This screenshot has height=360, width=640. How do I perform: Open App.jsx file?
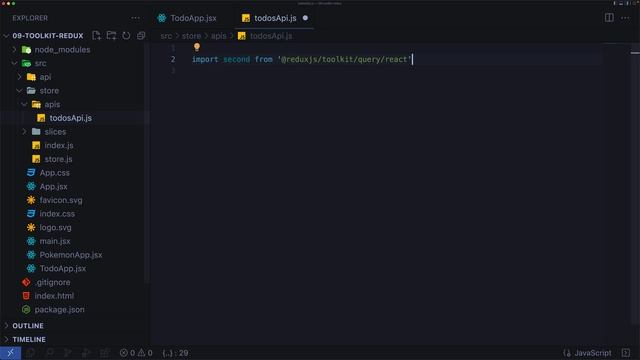(x=53, y=187)
